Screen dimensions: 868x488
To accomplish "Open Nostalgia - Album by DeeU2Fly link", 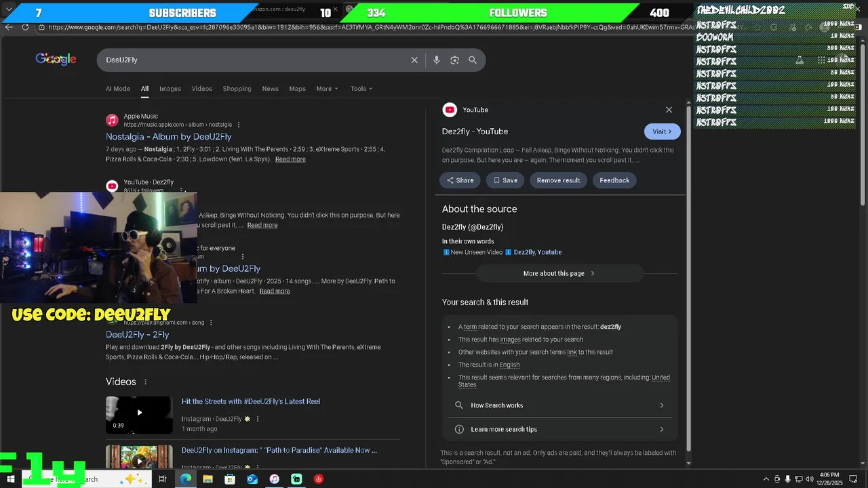I will pyautogui.click(x=168, y=136).
